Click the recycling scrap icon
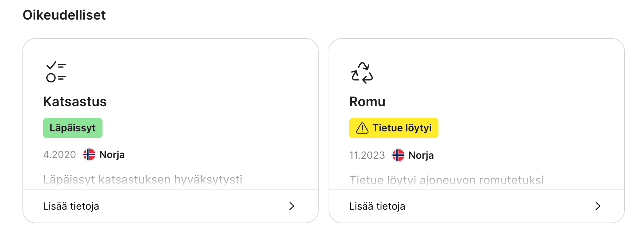Viewport: 644px width, 238px height. [362, 73]
